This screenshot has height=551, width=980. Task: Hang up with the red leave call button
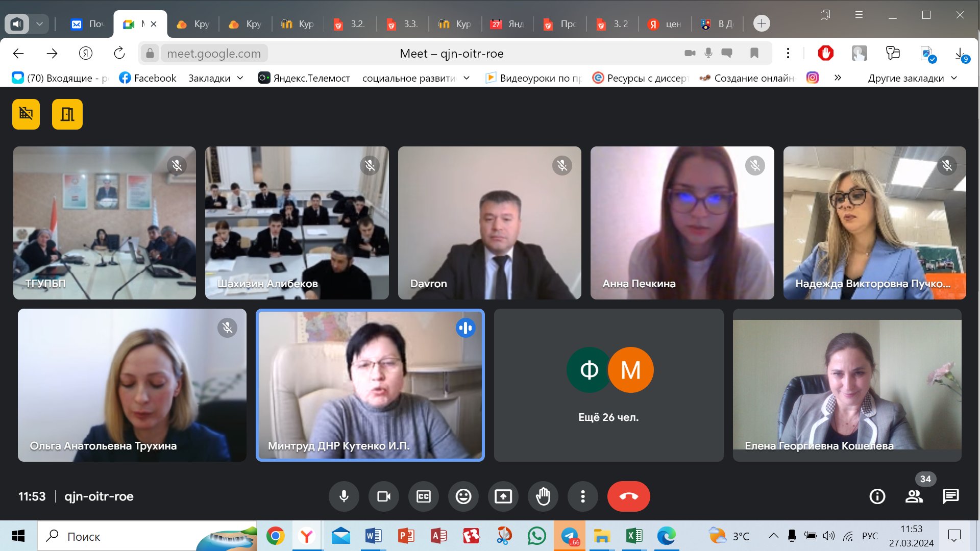628,496
